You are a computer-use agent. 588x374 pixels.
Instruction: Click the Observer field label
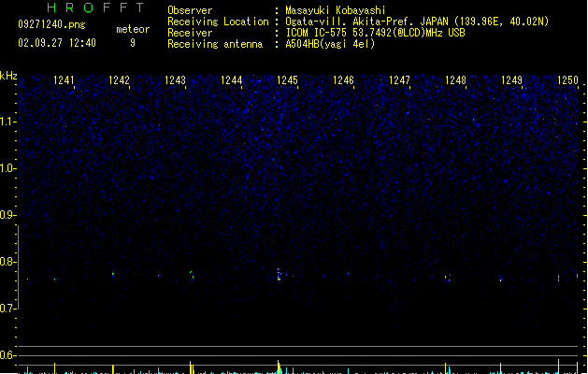pos(190,10)
